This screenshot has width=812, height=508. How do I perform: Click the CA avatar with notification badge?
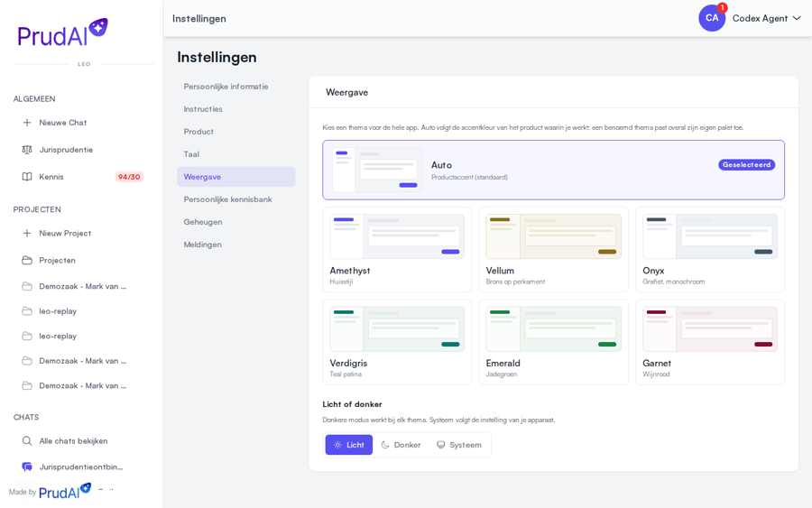coord(712,18)
